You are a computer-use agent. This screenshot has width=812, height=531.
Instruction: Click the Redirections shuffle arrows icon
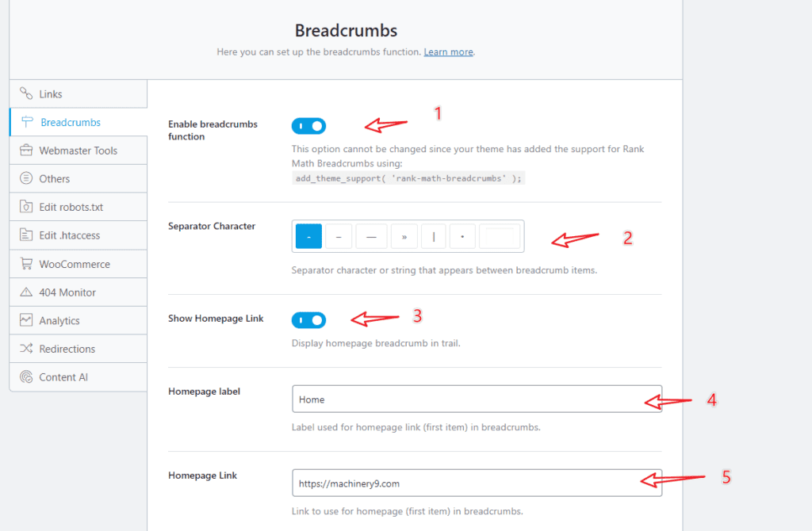point(26,348)
